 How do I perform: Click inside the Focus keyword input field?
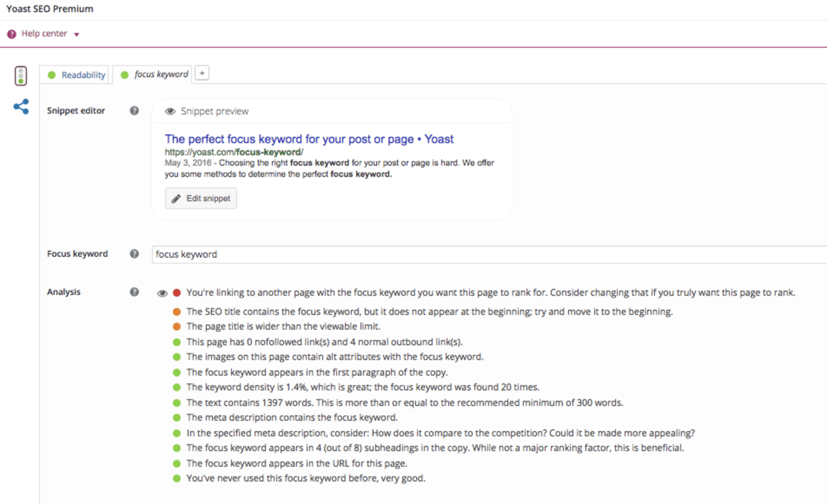485,254
